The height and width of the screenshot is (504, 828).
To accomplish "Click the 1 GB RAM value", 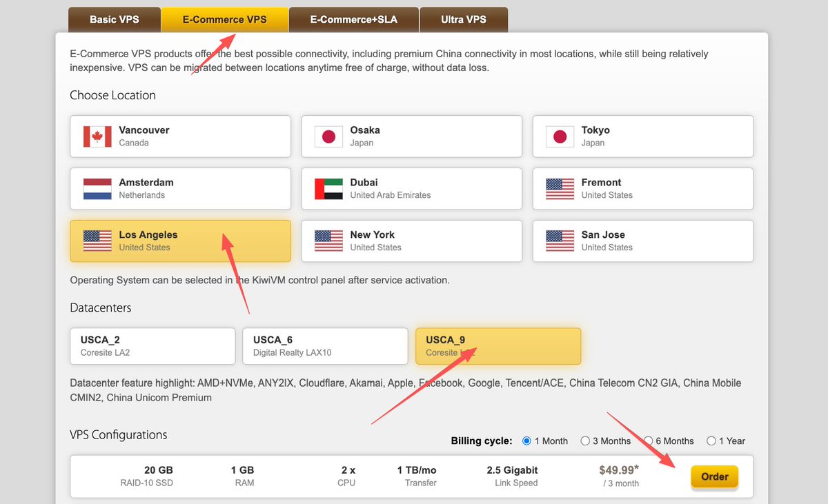I will point(242,470).
